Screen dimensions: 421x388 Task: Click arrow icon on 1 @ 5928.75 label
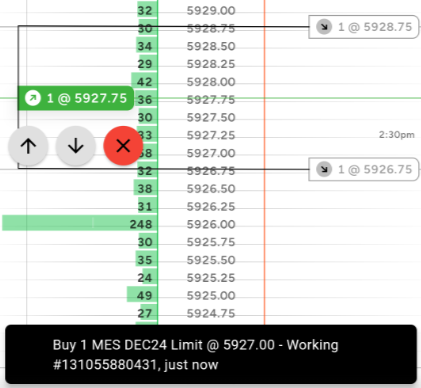324,27
